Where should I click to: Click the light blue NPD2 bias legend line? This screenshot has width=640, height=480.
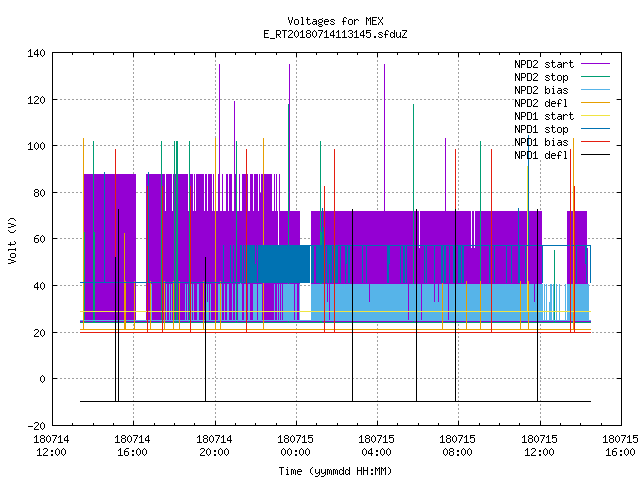[595, 90]
